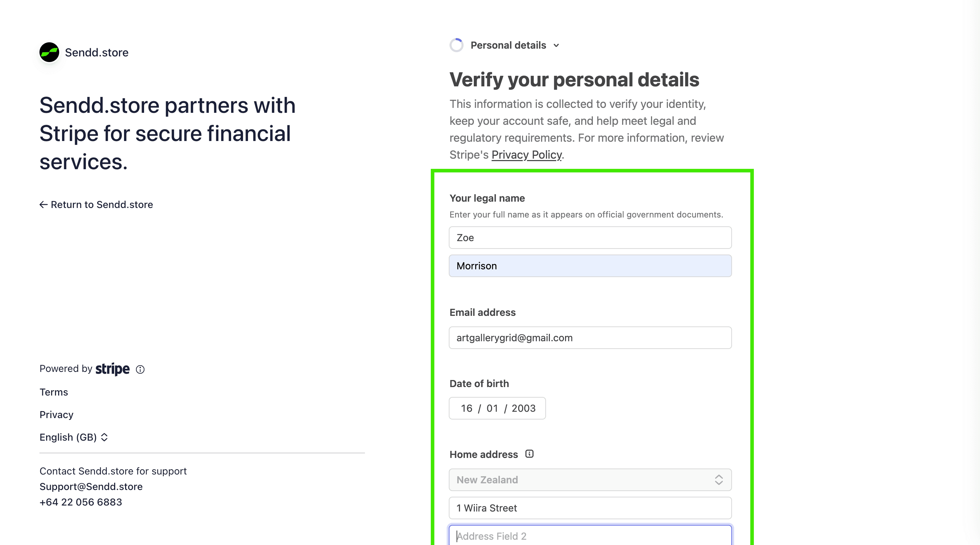
Task: Click the Support@Sendd.store email link
Action: click(x=91, y=486)
